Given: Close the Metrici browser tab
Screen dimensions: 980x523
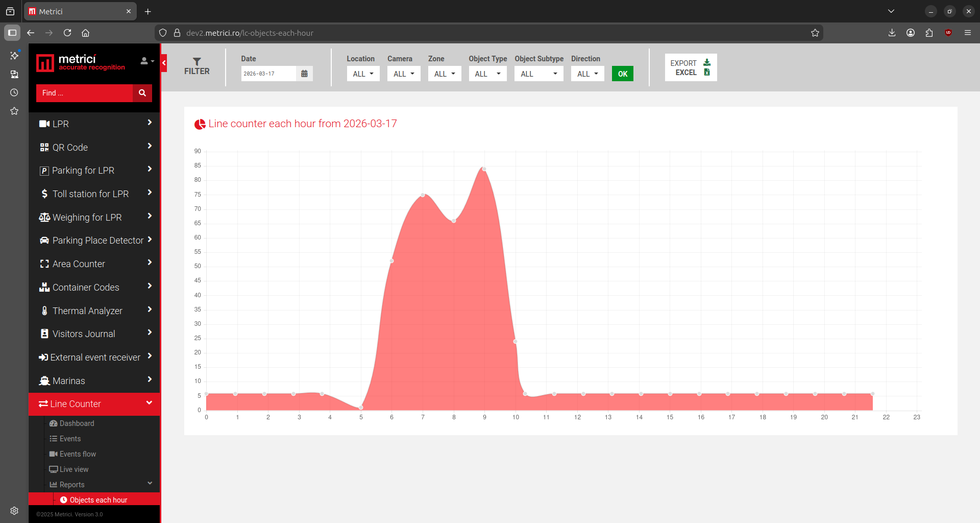Looking at the screenshot, I should 129,11.
